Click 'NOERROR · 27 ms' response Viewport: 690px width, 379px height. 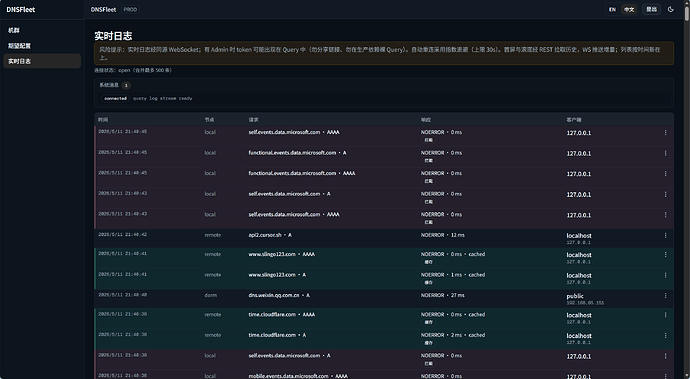click(443, 295)
